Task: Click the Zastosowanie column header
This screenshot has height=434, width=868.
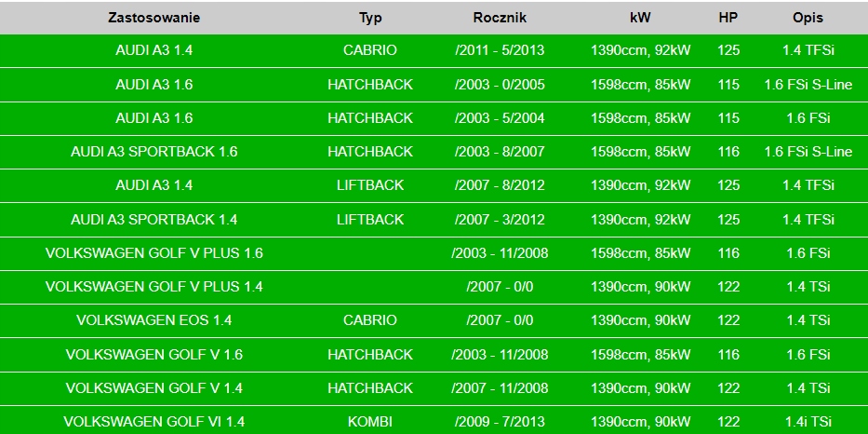Action: pyautogui.click(x=154, y=18)
